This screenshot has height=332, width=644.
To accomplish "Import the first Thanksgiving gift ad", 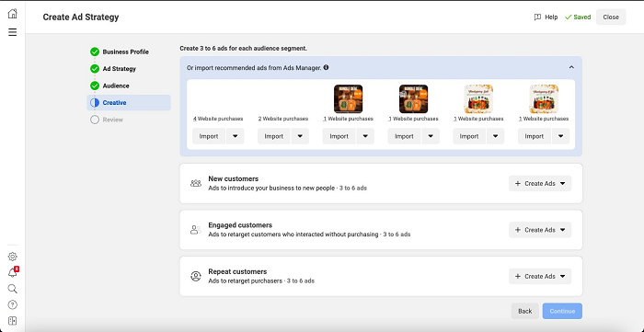I will point(469,136).
